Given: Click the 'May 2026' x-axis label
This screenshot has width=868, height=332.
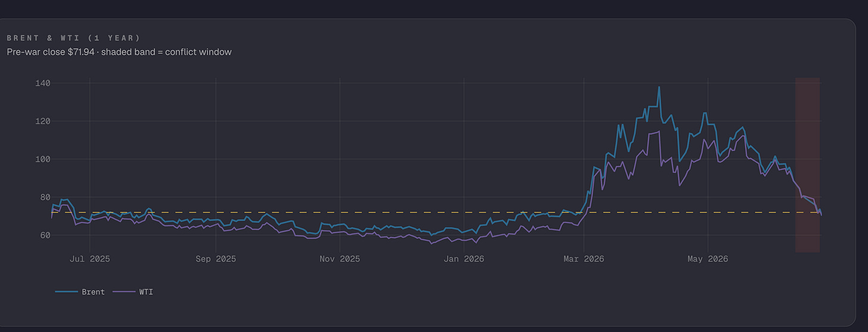Looking at the screenshot, I should pos(708,259).
